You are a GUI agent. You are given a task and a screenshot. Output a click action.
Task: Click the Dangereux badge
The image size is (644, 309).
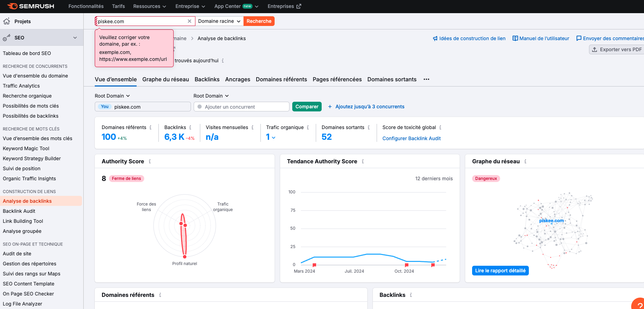click(486, 179)
